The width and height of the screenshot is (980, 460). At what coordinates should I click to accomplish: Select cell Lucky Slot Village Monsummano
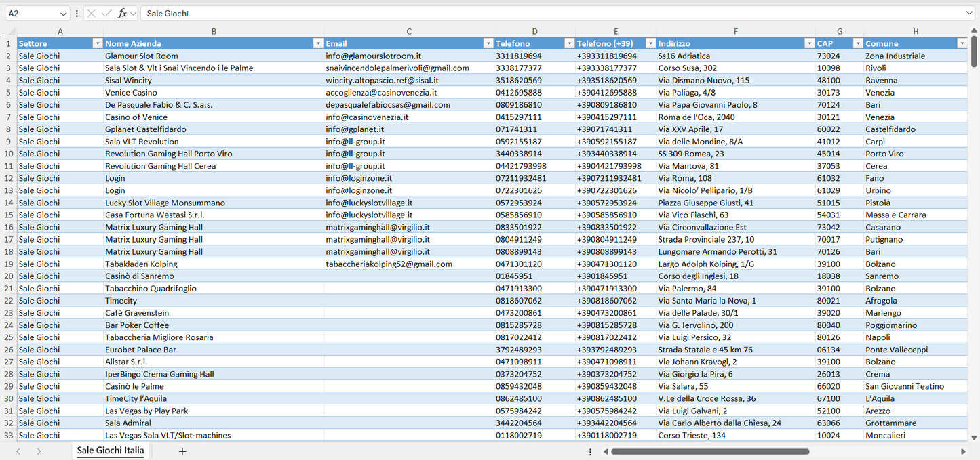[214, 203]
